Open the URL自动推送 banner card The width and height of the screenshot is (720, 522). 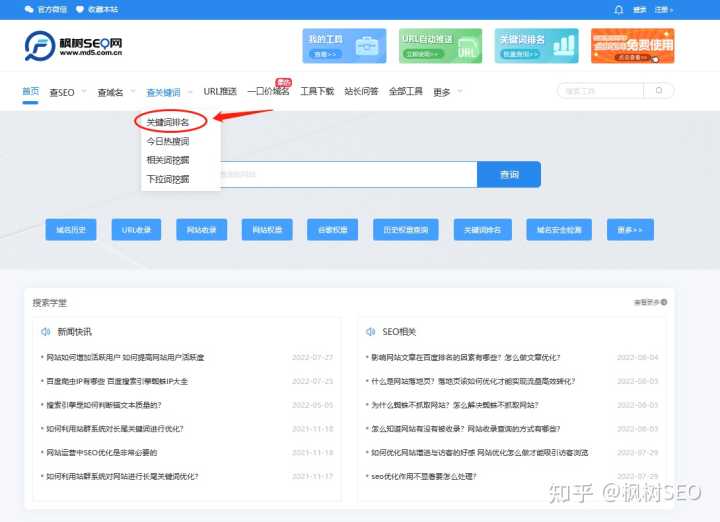(440, 46)
